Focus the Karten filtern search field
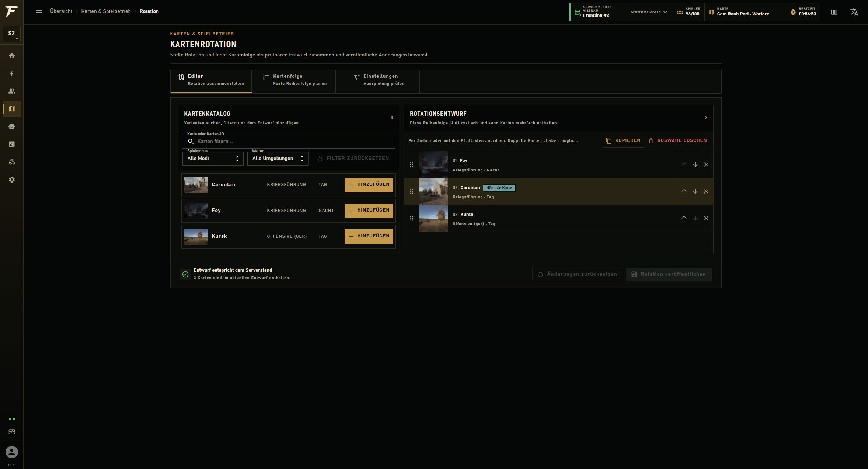868x469 pixels. pyautogui.click(x=288, y=142)
